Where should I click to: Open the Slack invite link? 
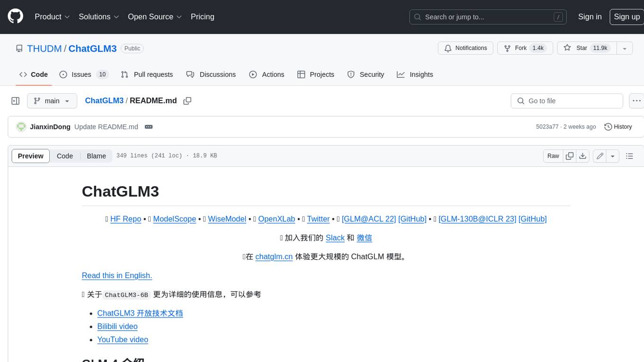point(335,238)
